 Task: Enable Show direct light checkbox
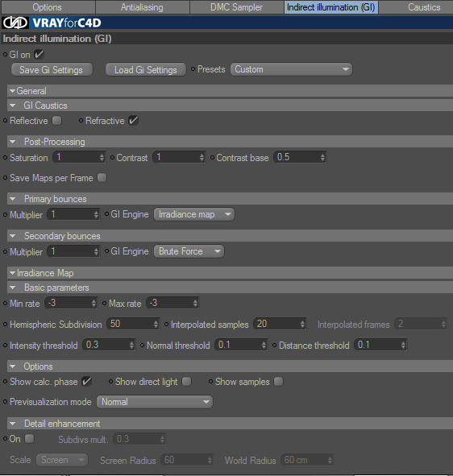click(x=186, y=381)
